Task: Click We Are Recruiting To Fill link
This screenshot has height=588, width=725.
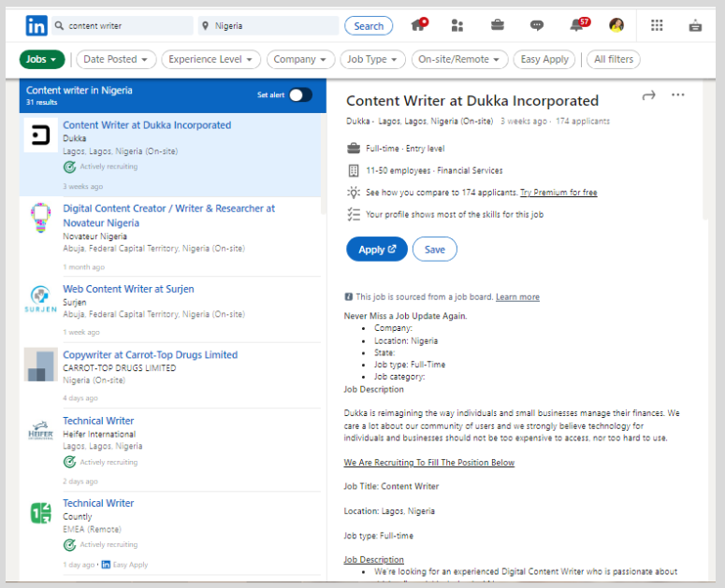Action: 429,463
